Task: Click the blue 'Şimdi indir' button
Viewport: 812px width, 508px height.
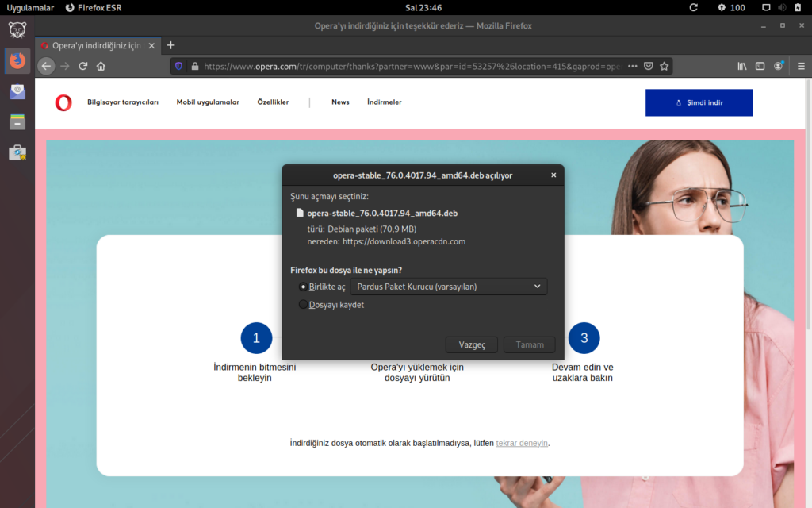Action: tap(699, 102)
